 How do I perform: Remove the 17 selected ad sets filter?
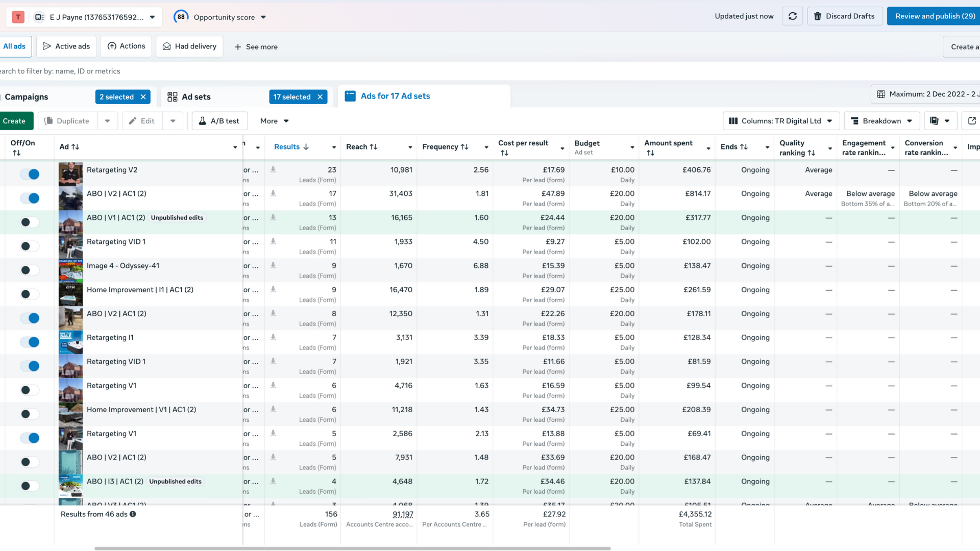click(320, 97)
